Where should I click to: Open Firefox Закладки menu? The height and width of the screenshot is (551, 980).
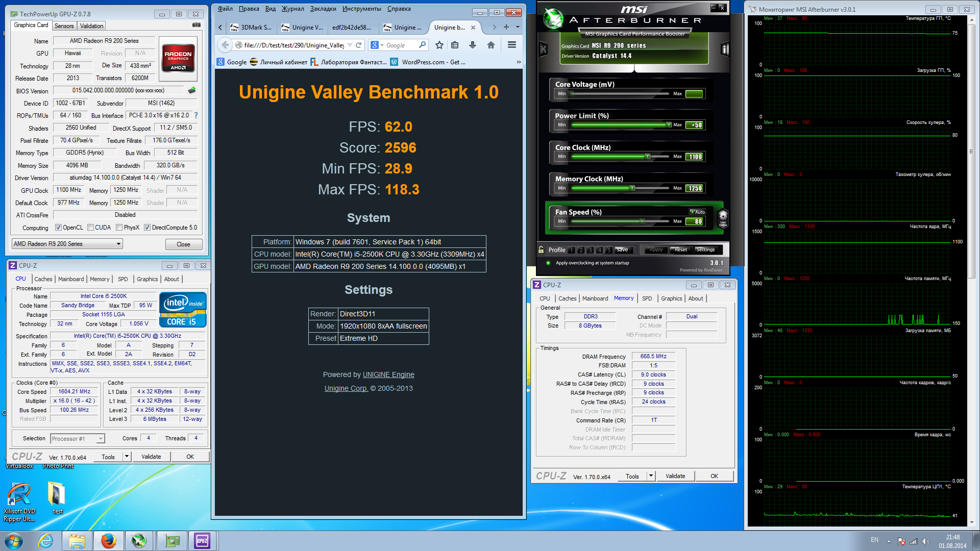(x=323, y=9)
